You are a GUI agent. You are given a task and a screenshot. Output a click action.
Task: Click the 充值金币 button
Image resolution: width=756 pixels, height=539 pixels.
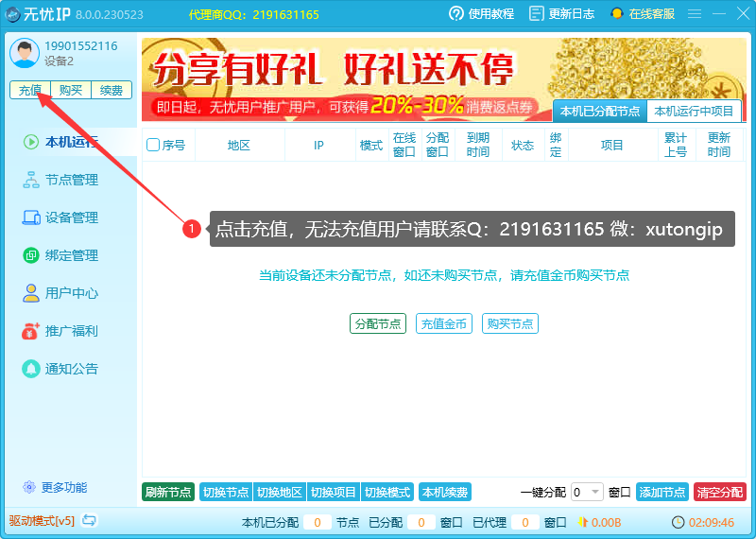coord(444,323)
